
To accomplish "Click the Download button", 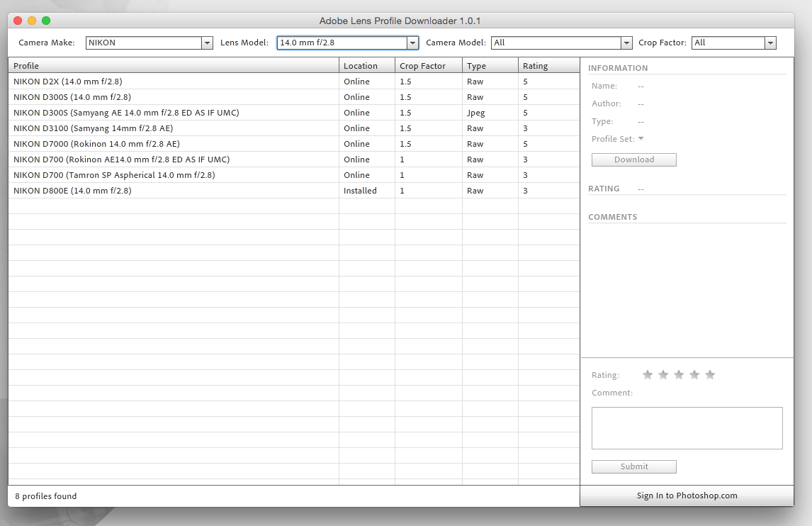I will point(633,160).
